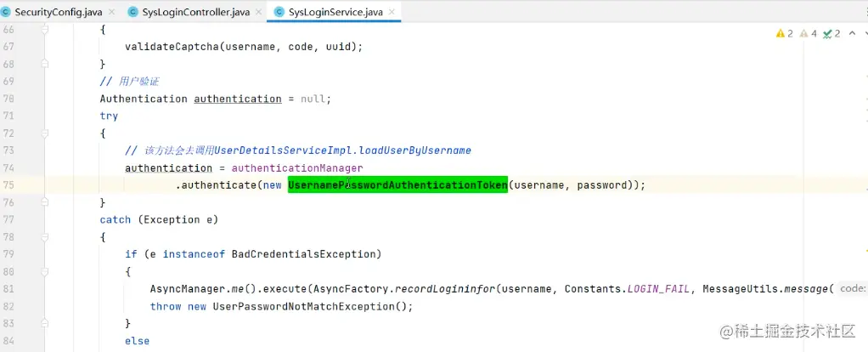This screenshot has height=352, width=868.
Task: Switch to the SecurityConfig.java tab
Action: point(58,11)
